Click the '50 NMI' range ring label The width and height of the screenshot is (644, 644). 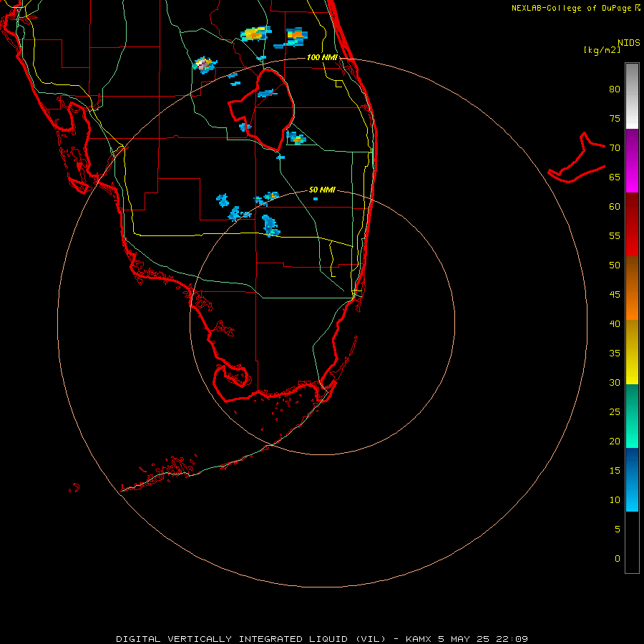322,190
